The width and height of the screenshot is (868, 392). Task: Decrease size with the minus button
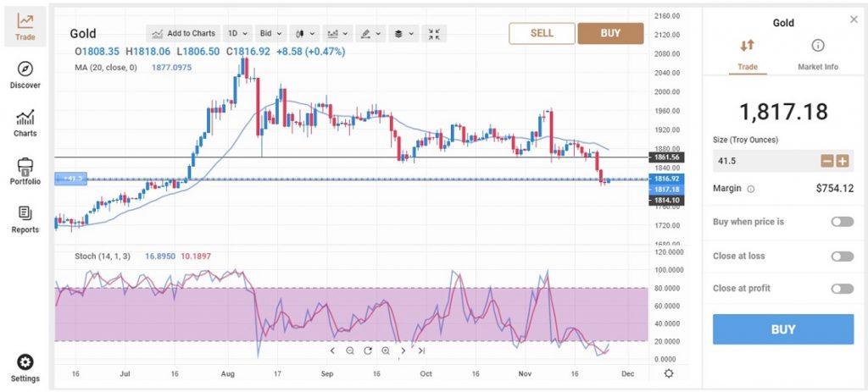click(x=827, y=161)
